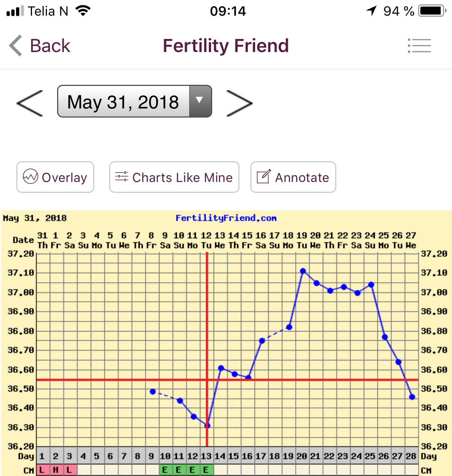Open the FertilityFriend.com link on chart
The image size is (452, 476).
coord(226,218)
